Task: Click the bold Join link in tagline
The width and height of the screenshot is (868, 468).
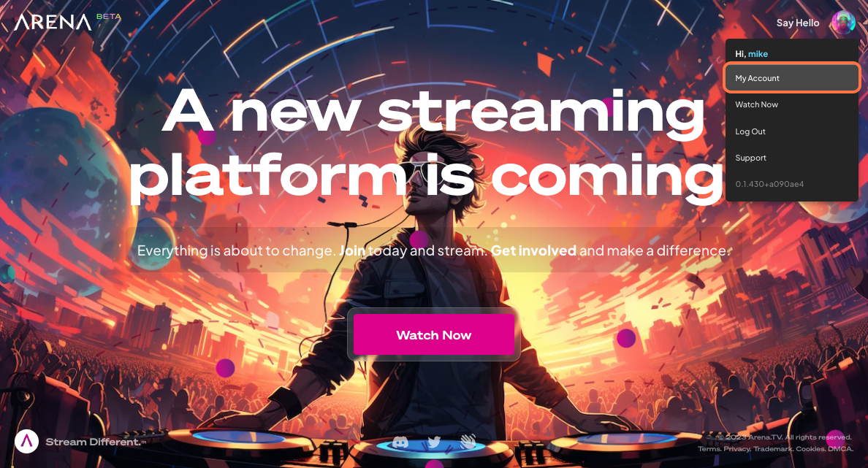Action: (x=352, y=250)
